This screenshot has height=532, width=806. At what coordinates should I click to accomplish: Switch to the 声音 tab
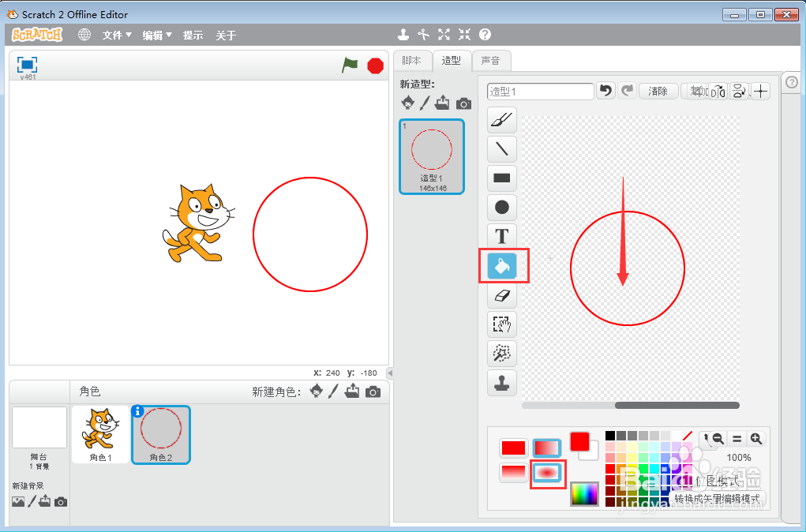coord(491,61)
